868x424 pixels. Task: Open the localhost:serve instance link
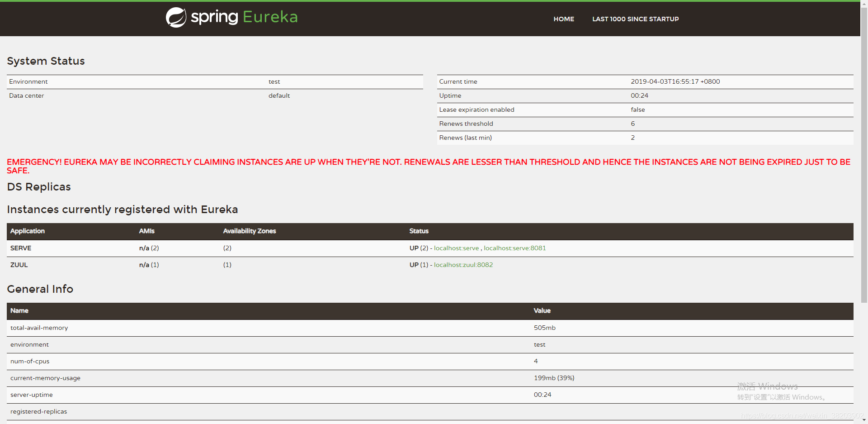pos(456,248)
